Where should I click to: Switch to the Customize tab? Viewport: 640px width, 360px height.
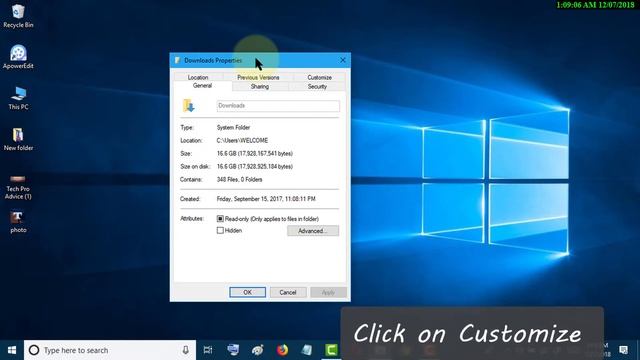(319, 77)
